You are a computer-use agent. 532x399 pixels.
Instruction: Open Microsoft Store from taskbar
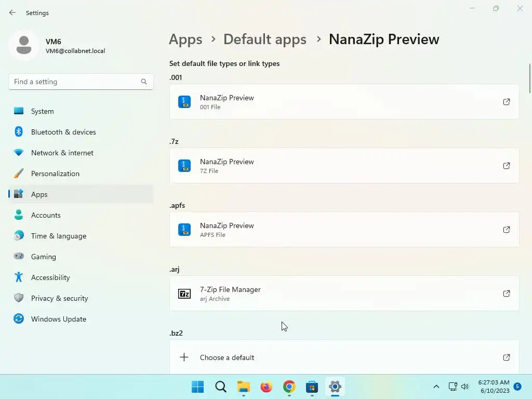click(x=312, y=387)
